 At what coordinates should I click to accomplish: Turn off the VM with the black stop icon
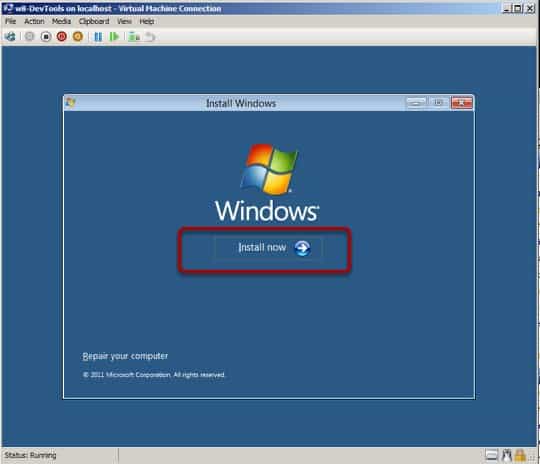[x=46, y=37]
